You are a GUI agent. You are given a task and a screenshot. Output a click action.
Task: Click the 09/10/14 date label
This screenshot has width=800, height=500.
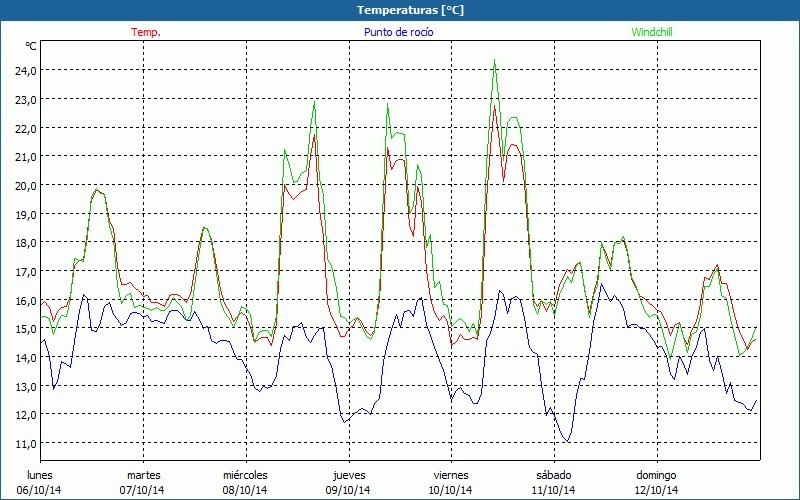pyautogui.click(x=348, y=490)
